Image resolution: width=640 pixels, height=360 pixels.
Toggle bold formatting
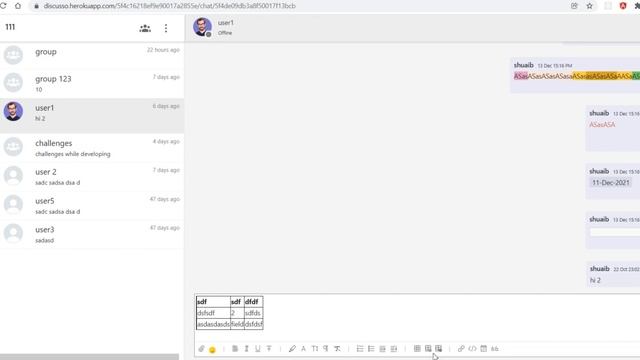pos(235,349)
